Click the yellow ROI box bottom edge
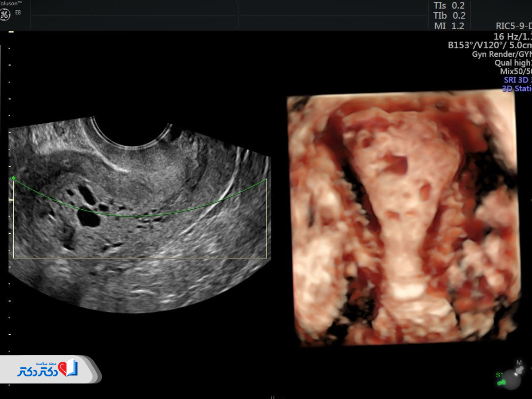The image size is (532, 399). (x=140, y=258)
